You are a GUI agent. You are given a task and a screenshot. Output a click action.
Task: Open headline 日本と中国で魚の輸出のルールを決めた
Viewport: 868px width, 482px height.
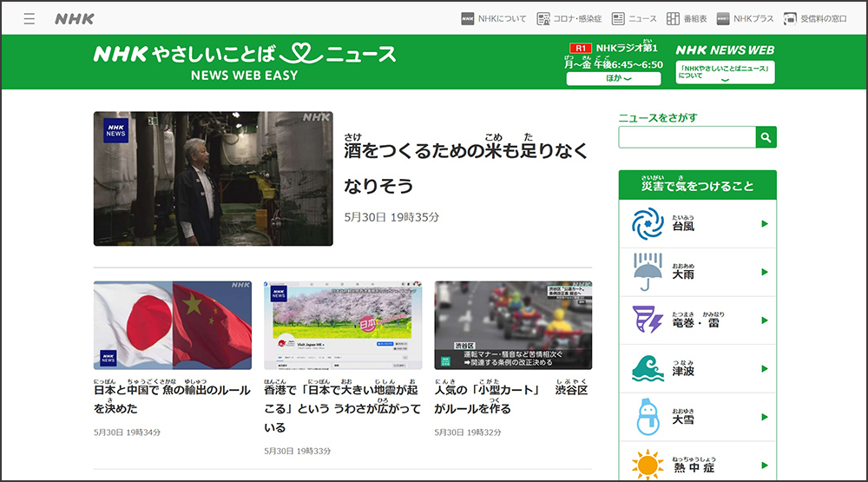[172, 397]
